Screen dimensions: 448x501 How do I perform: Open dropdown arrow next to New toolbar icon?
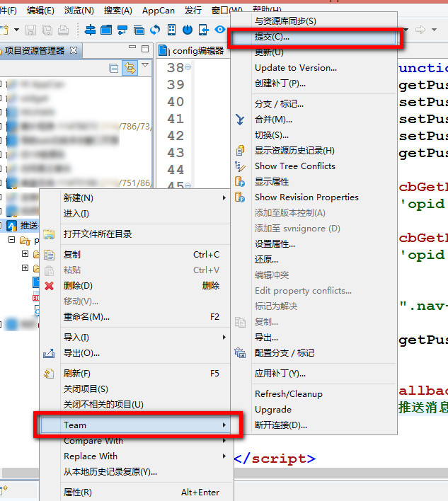coord(16,30)
